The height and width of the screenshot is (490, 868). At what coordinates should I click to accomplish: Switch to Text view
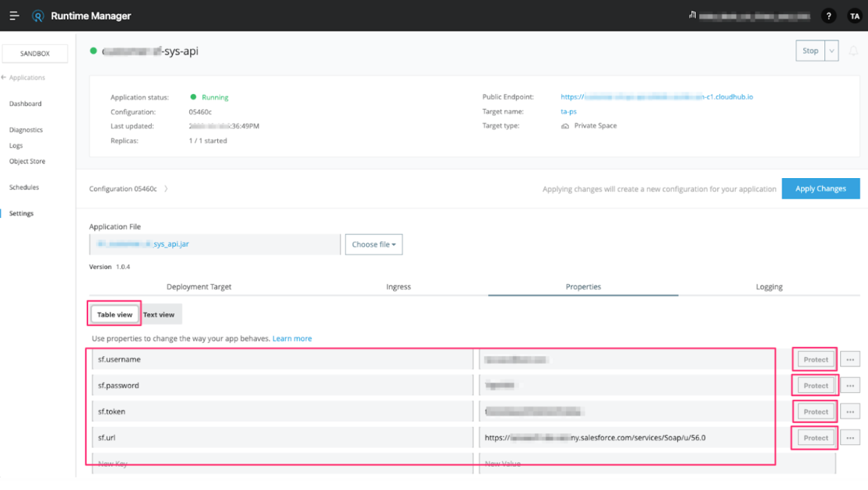(160, 314)
